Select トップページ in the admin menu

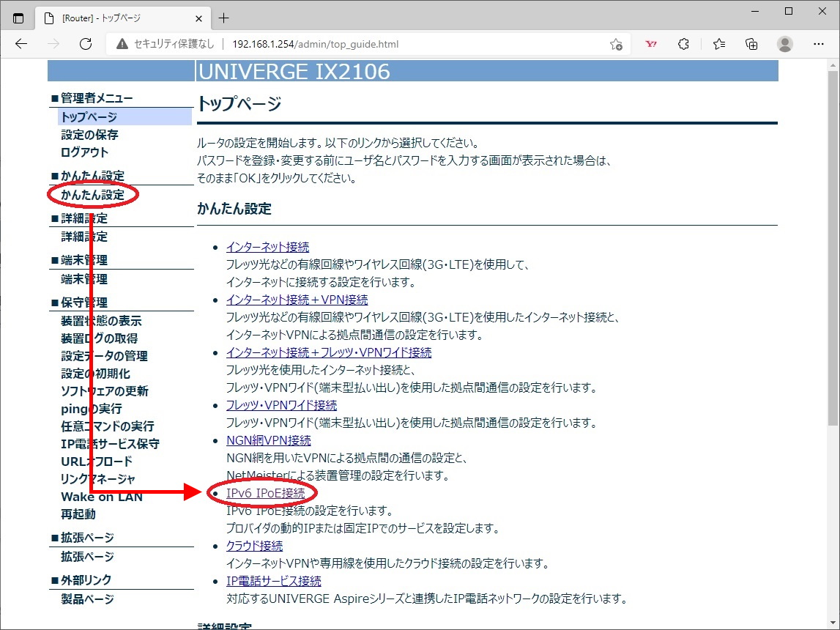pos(89,116)
